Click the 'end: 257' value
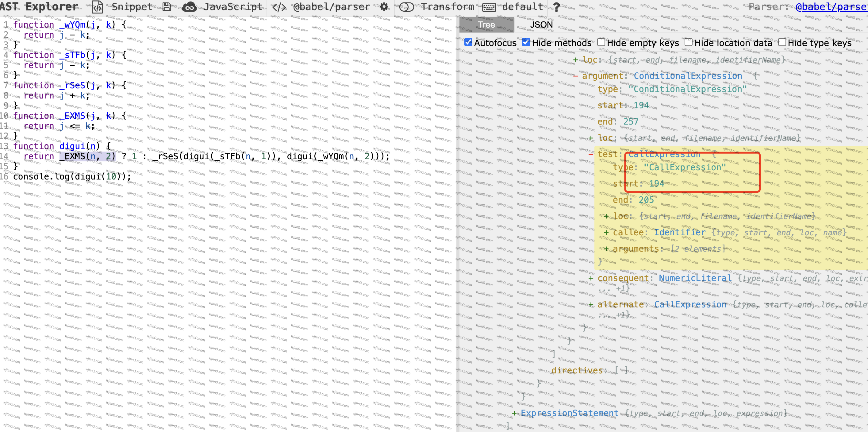This screenshot has width=868, height=432. click(631, 121)
